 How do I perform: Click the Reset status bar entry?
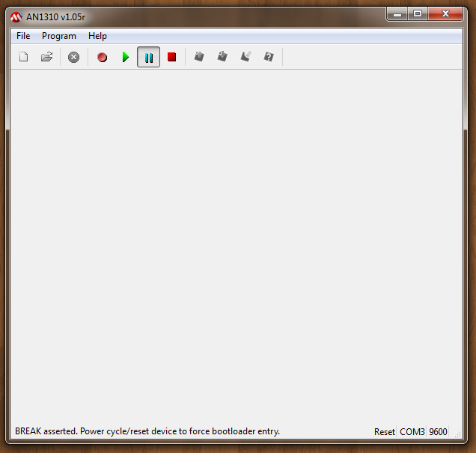(385, 431)
